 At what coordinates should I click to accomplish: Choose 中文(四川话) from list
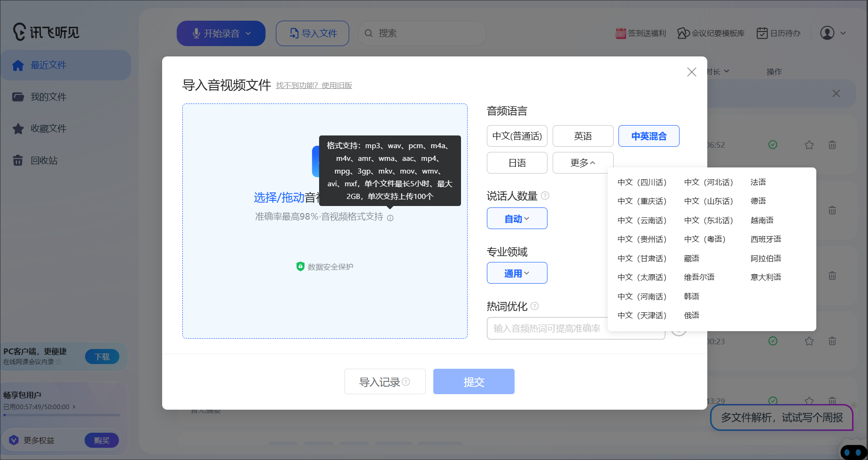[642, 182]
